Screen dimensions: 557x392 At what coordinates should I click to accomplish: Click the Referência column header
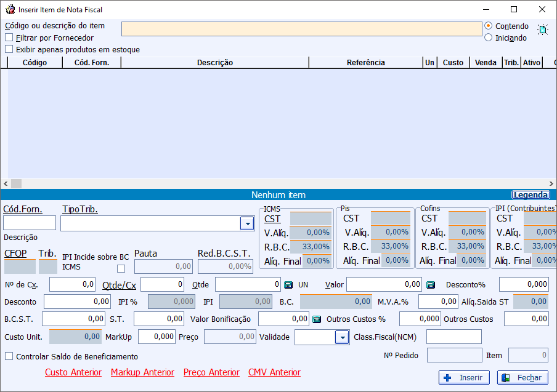(366, 62)
